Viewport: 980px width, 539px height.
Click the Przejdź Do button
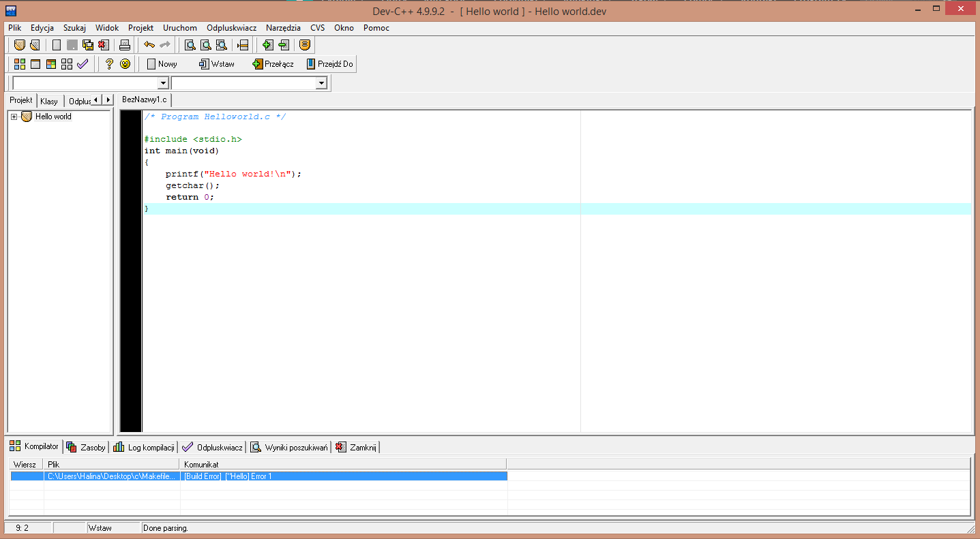coord(330,64)
